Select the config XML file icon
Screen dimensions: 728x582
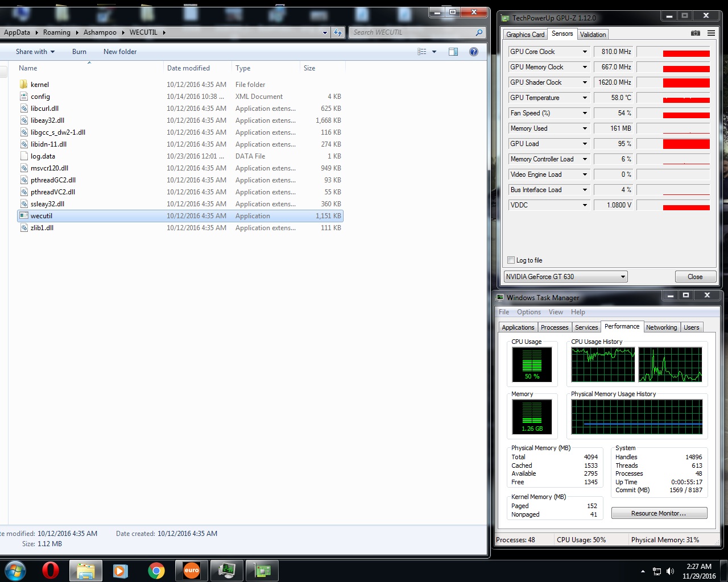pyautogui.click(x=23, y=97)
